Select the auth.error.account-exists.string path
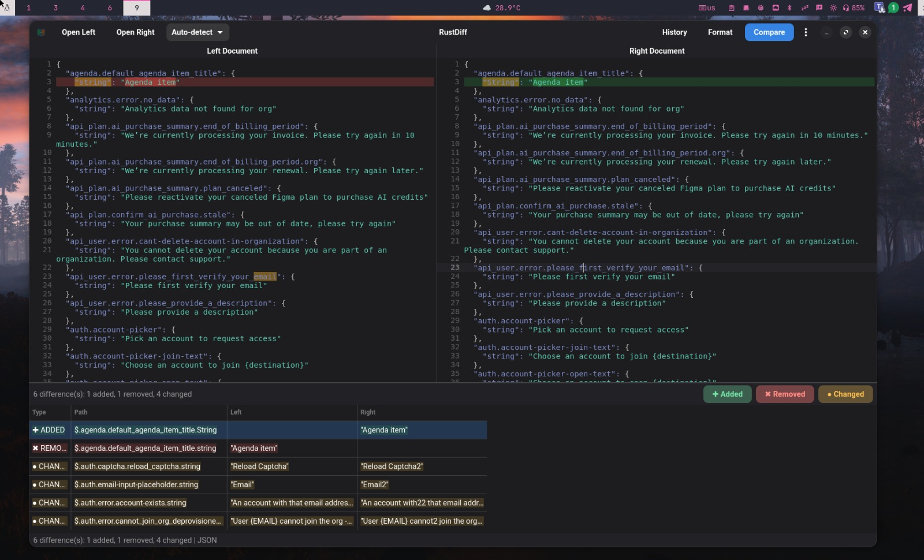Image resolution: width=924 pixels, height=560 pixels. [x=131, y=503]
